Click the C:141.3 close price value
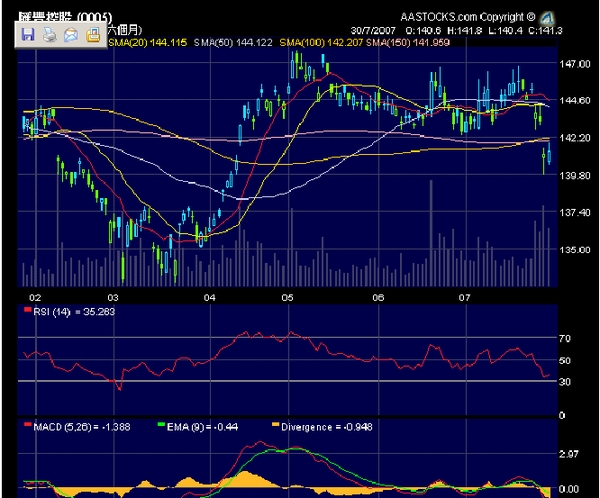 pos(545,31)
